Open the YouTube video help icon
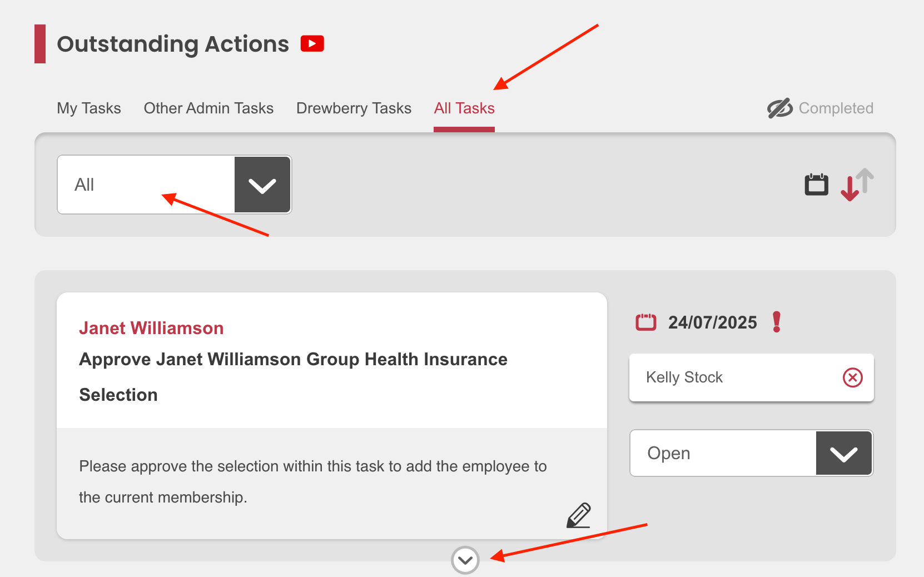Viewport: 924px width, 577px height. pyautogui.click(x=312, y=43)
